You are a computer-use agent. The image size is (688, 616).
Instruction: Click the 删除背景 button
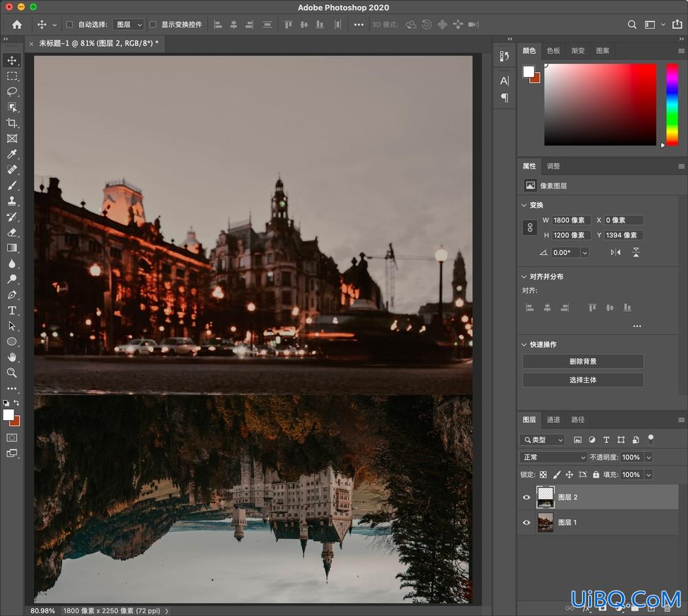(583, 361)
